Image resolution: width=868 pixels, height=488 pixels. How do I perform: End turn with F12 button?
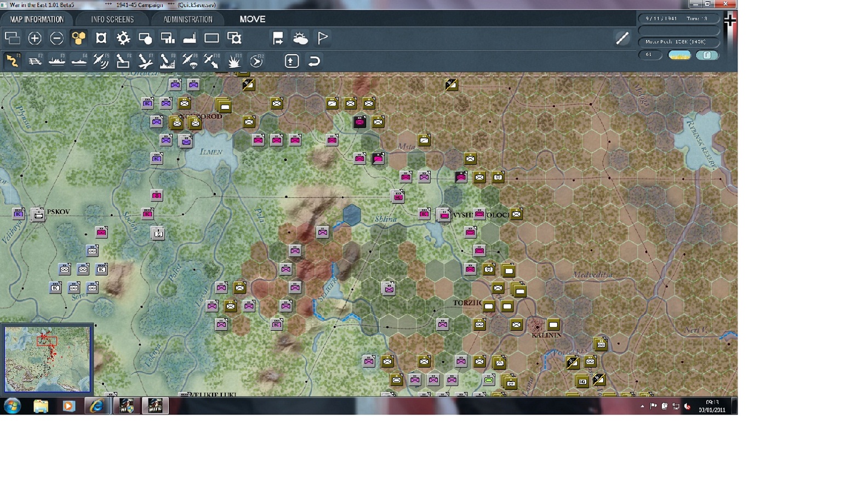(x=256, y=60)
